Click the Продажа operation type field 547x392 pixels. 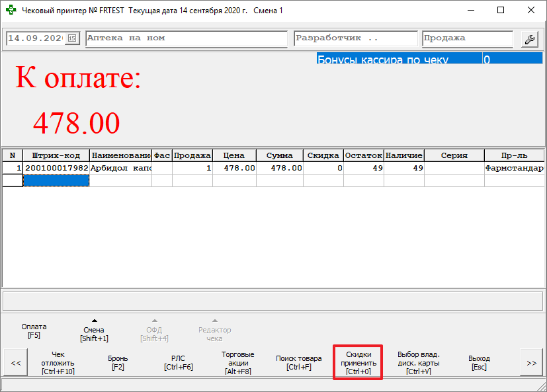click(467, 39)
